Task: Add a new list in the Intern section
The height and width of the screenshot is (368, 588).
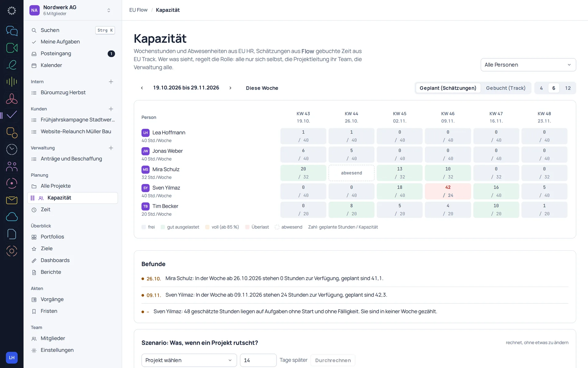Action: coord(111,82)
